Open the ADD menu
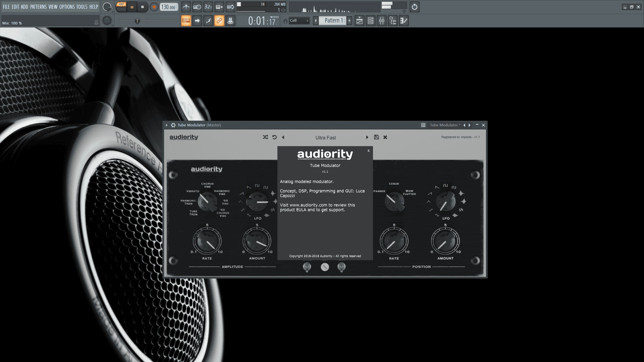The width and height of the screenshot is (644, 362). (24, 7)
